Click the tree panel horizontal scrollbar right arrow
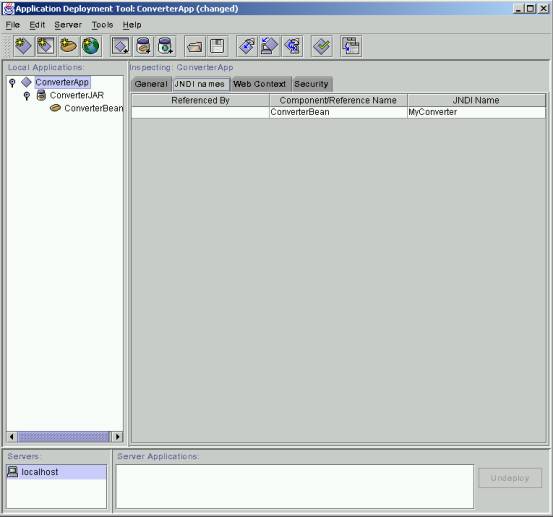The height and width of the screenshot is (517, 553). pos(117,437)
